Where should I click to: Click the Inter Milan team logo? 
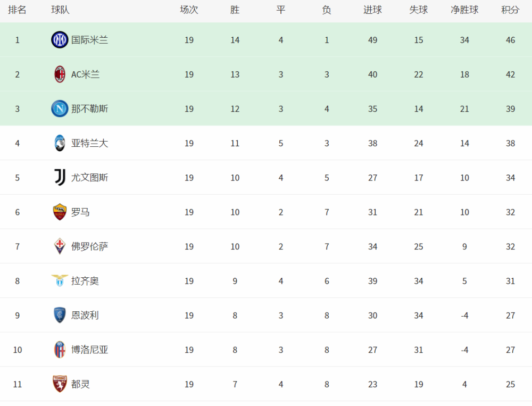60,40
